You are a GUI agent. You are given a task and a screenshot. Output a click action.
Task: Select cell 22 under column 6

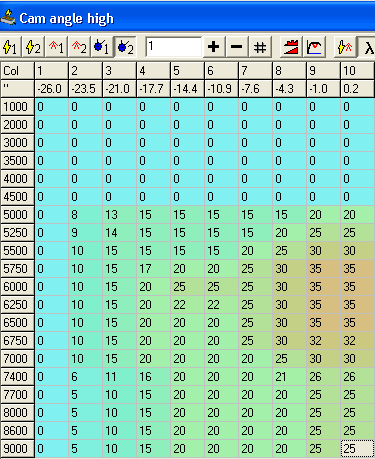pyautogui.click(x=222, y=305)
